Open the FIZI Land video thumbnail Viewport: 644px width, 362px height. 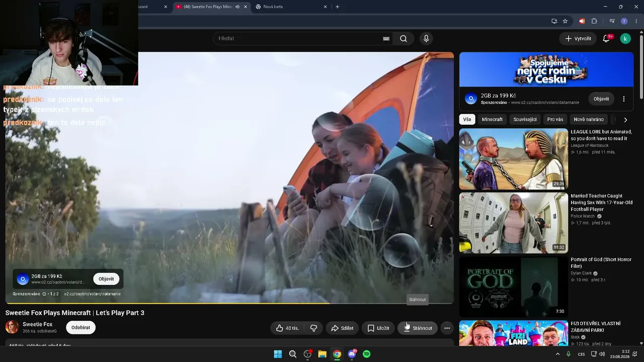tap(514, 333)
